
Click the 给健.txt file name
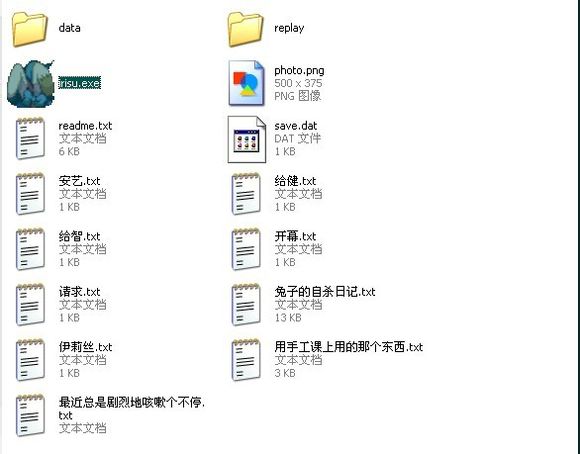pos(295,181)
